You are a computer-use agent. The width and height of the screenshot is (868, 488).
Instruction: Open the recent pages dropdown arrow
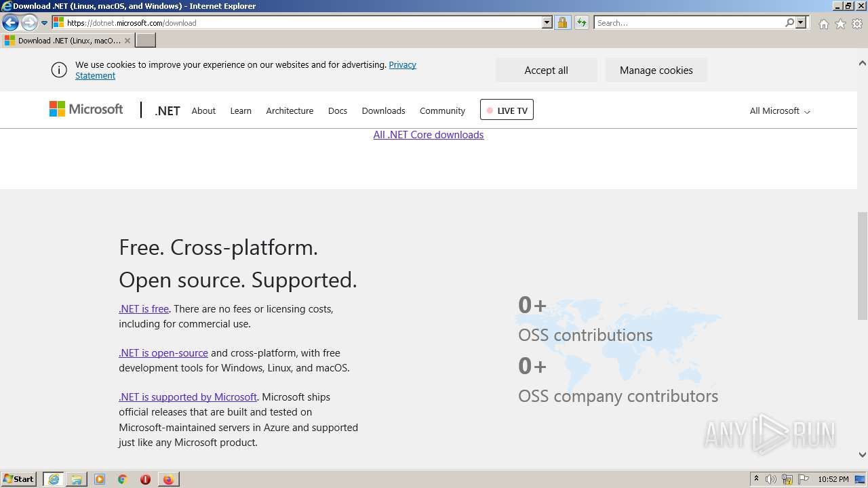coord(45,23)
